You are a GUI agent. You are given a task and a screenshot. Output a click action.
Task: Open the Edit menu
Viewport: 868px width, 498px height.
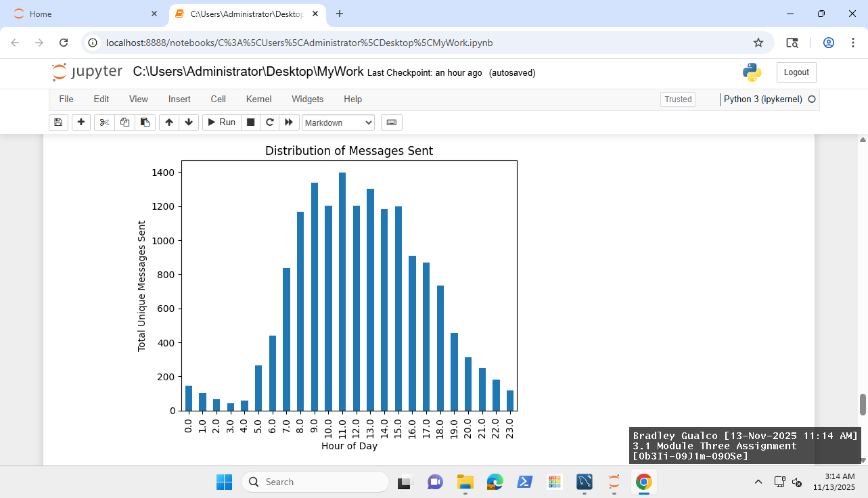point(101,99)
